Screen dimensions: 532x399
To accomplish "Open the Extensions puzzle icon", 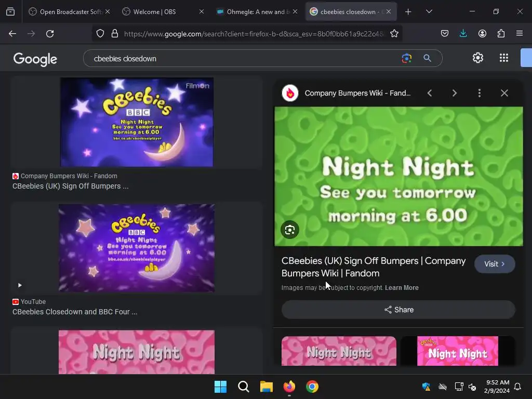I will pyautogui.click(x=501, y=34).
